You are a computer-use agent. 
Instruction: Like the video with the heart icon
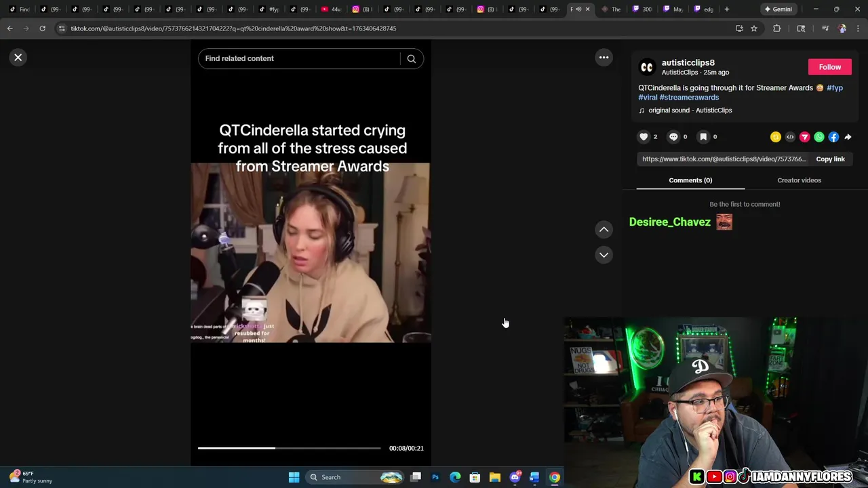(x=644, y=137)
